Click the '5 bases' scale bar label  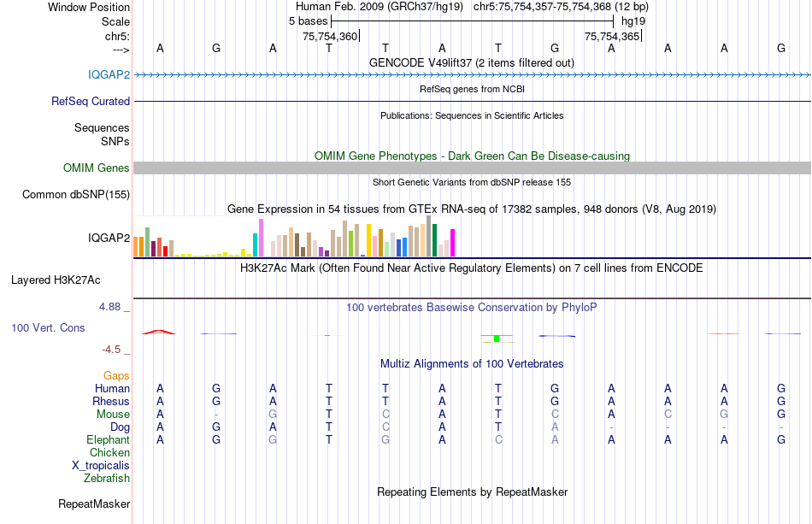coord(308,21)
